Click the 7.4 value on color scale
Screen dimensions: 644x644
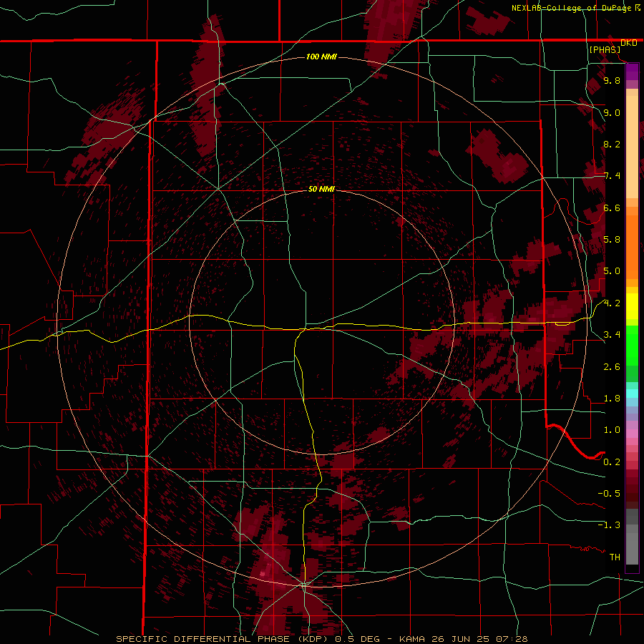[x=612, y=176]
